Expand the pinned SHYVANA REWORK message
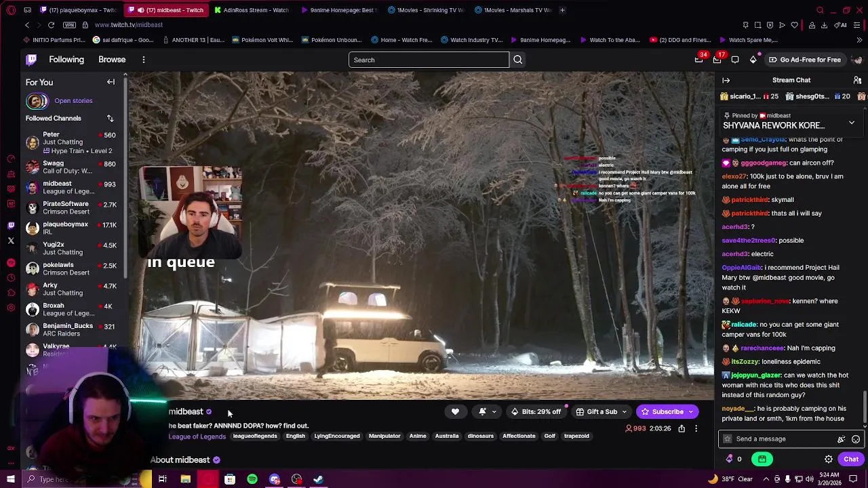The image size is (868, 488). [852, 123]
